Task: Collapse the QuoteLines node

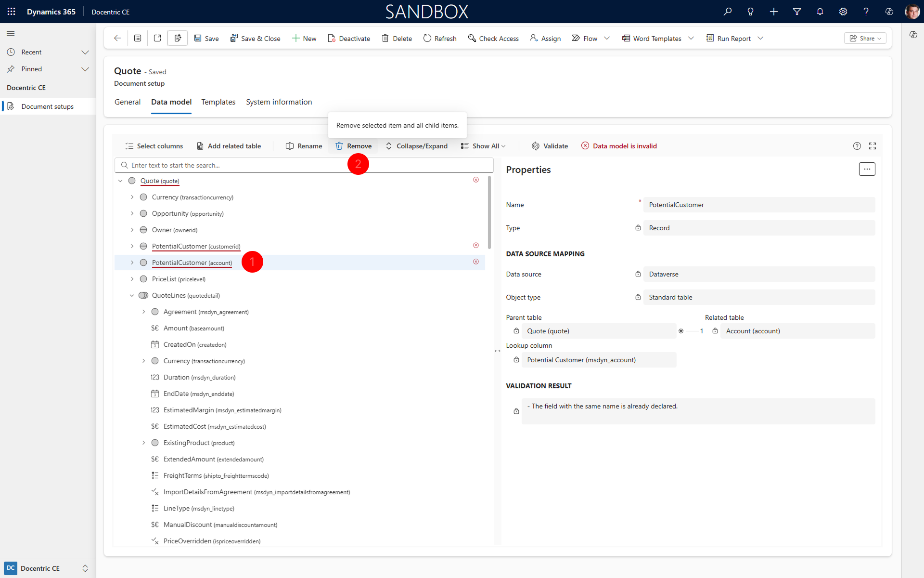Action: (x=132, y=295)
